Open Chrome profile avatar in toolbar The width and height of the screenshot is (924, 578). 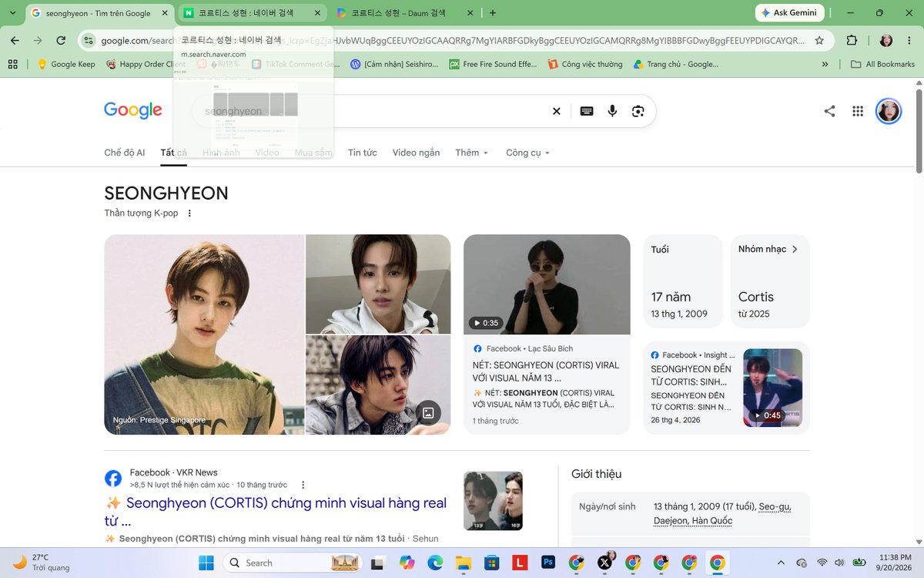tap(886, 40)
